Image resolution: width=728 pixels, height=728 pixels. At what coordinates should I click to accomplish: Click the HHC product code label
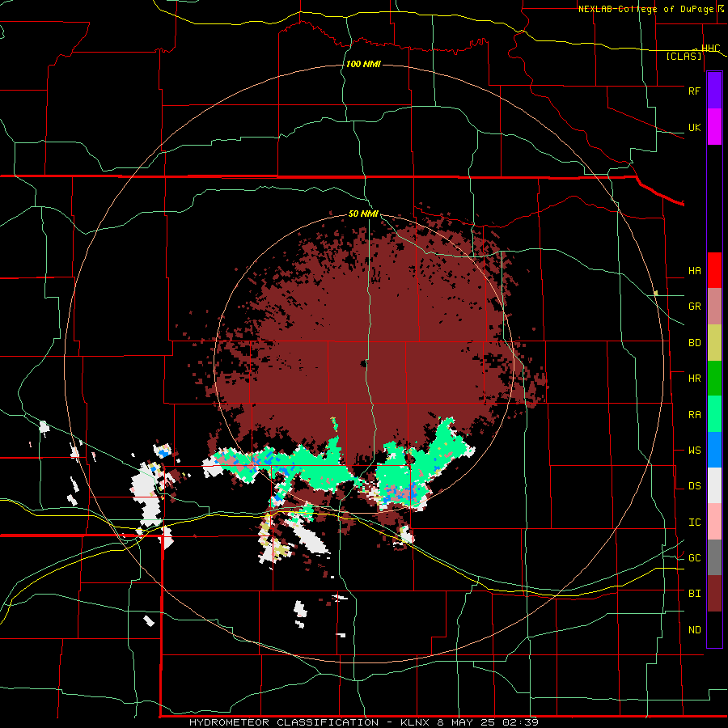point(710,49)
